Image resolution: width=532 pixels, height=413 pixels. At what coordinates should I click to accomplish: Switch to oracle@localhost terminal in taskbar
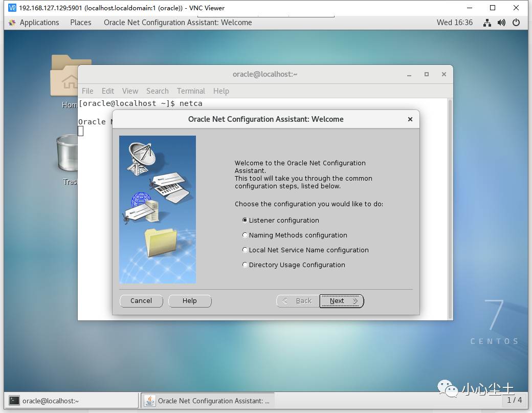pyautogui.click(x=72, y=401)
